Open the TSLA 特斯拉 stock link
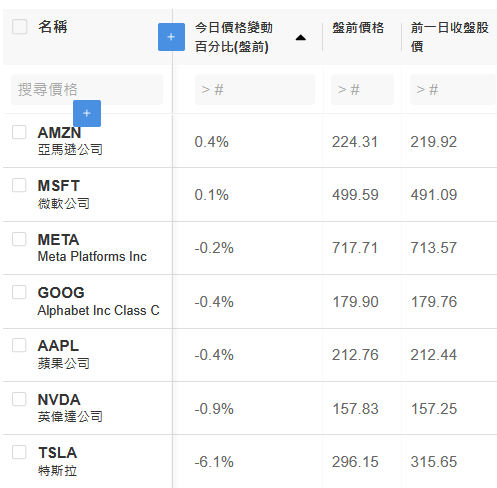 click(57, 461)
